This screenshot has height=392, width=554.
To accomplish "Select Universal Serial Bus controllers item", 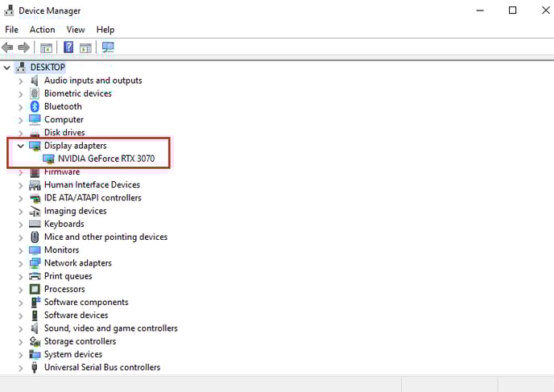I will coord(101,367).
